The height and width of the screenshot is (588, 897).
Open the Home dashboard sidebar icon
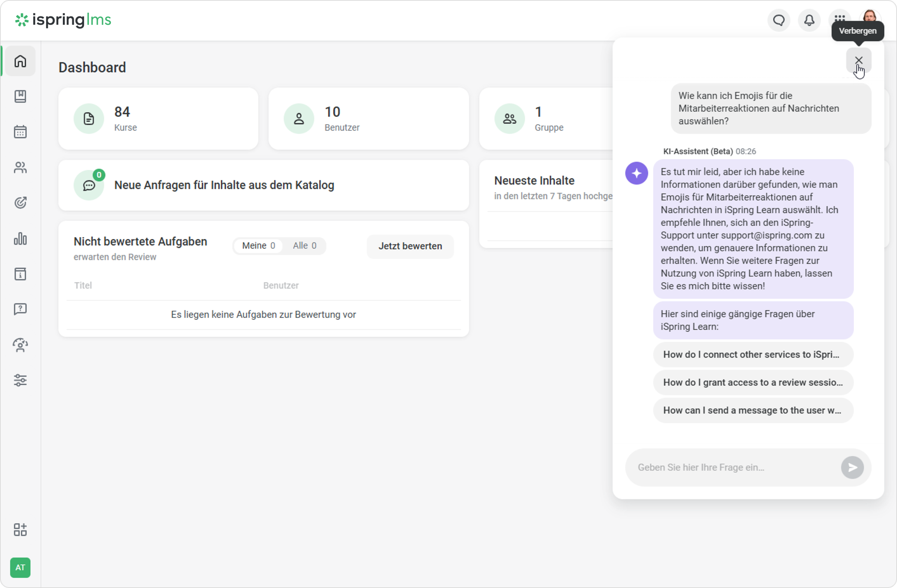[20, 61]
